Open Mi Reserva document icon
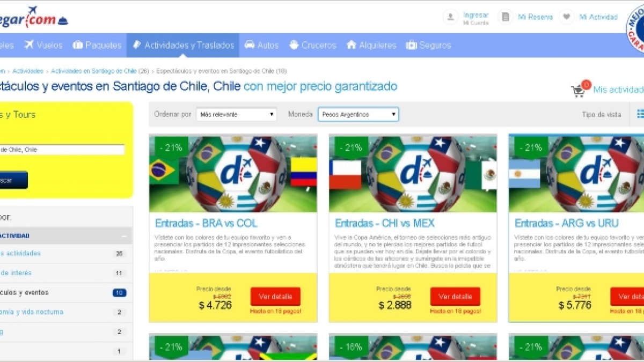Screen dimensions: 644x362 click(505, 17)
